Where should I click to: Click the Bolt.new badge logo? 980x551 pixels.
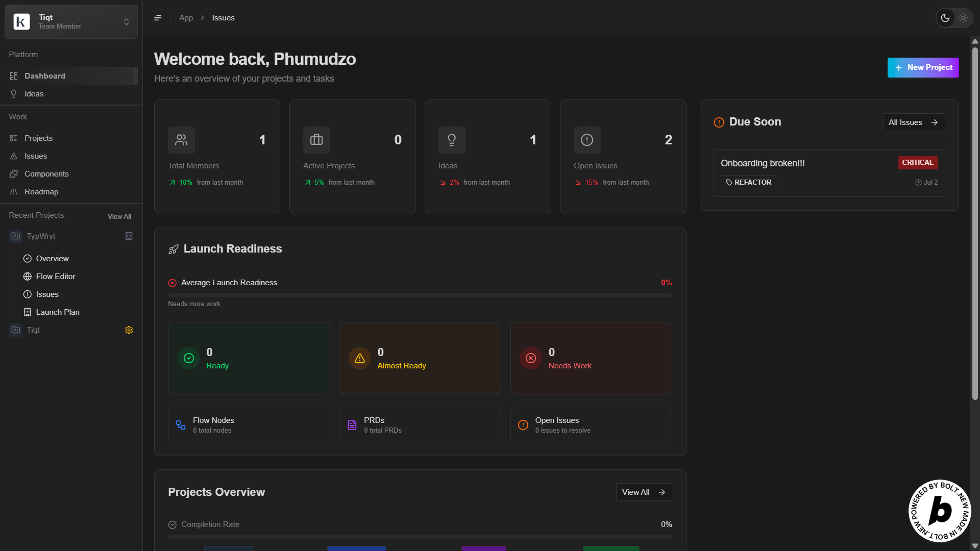click(939, 511)
